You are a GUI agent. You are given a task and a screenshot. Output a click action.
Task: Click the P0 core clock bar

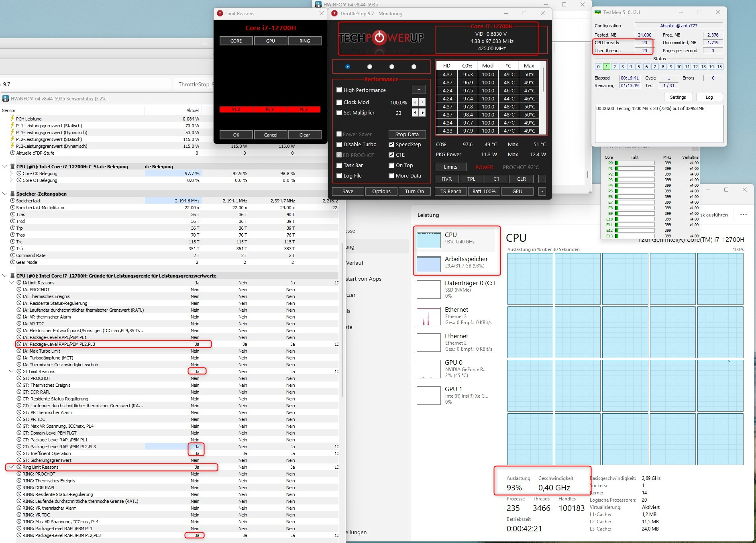(x=634, y=163)
